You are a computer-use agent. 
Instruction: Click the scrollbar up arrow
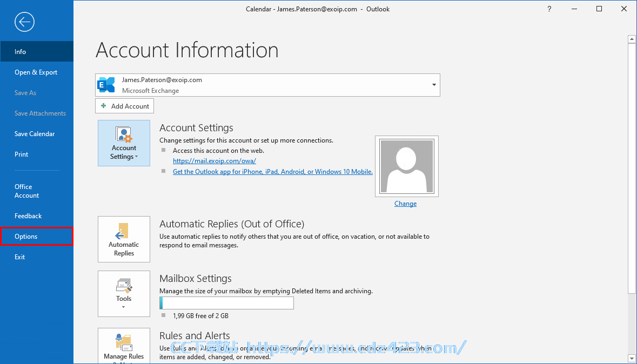point(631,39)
